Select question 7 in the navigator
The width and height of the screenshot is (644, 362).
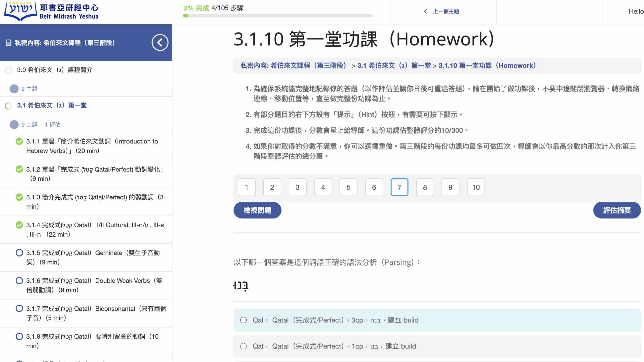click(x=400, y=187)
